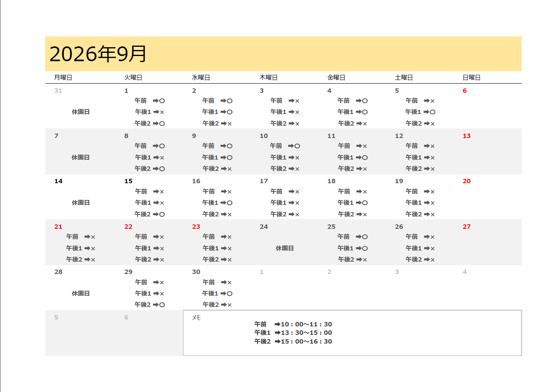Select the 午後2 entry on date 23

click(217, 260)
